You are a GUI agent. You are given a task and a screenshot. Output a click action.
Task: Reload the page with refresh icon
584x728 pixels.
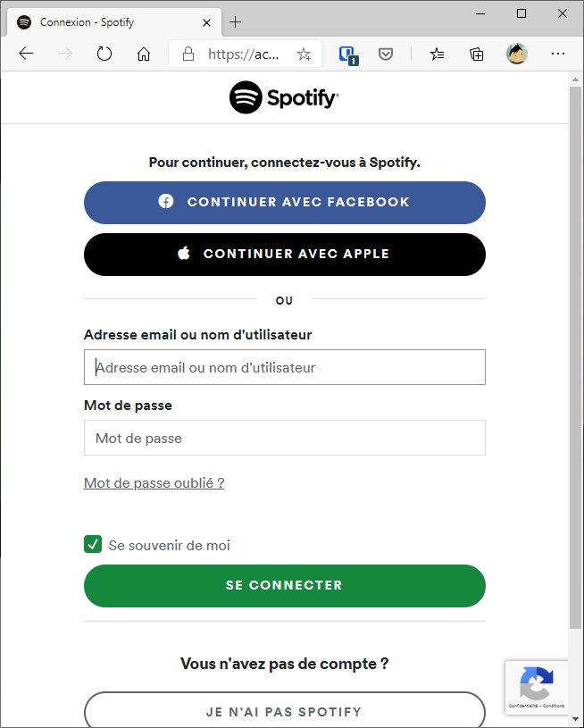[x=104, y=54]
